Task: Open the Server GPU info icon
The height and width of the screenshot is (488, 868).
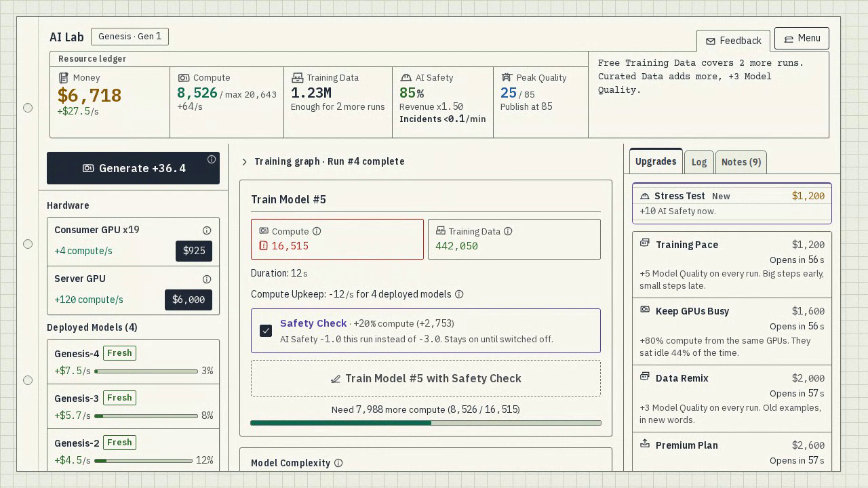Action: [207, 279]
